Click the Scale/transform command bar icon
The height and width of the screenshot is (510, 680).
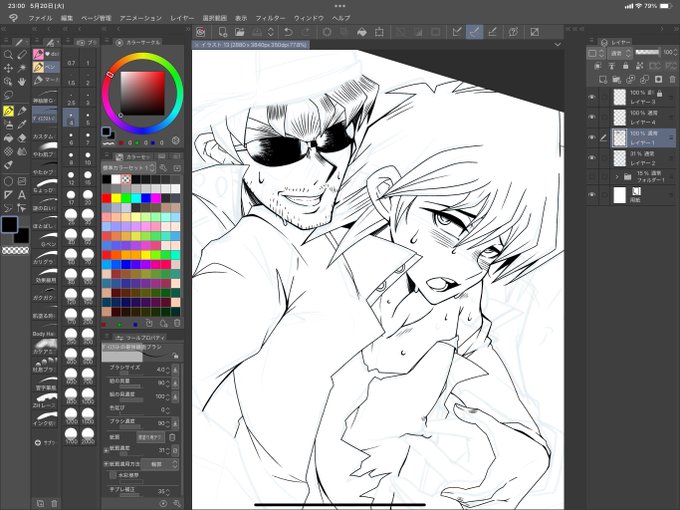[x=379, y=32]
